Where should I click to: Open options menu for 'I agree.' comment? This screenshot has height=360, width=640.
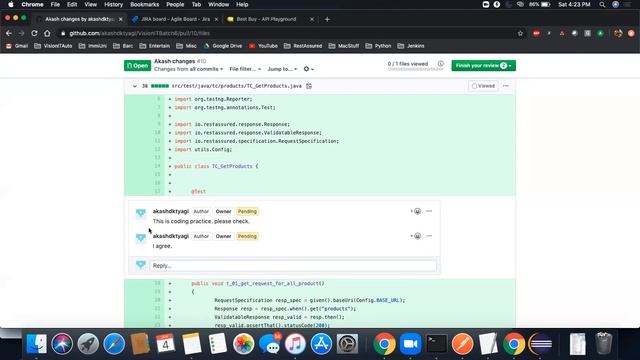pos(429,236)
